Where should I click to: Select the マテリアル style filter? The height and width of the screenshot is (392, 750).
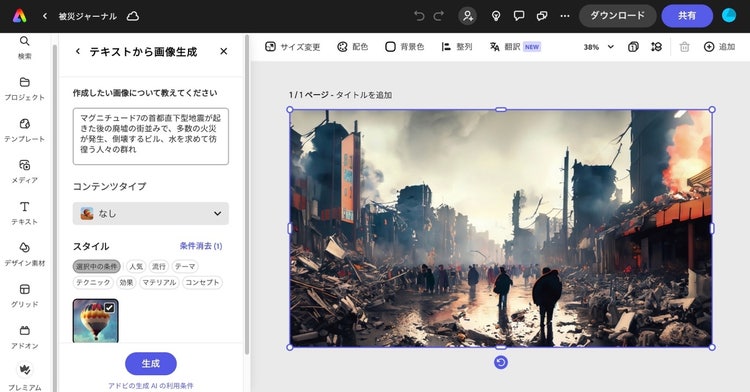tap(159, 283)
